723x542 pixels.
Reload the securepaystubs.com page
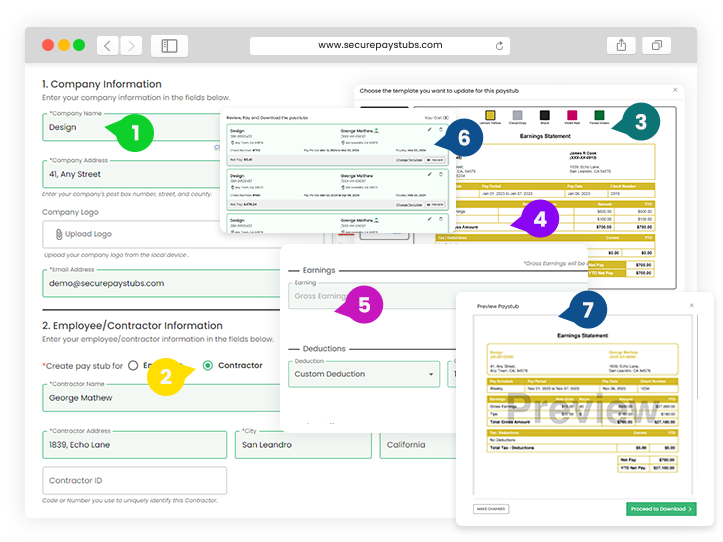coord(499,46)
